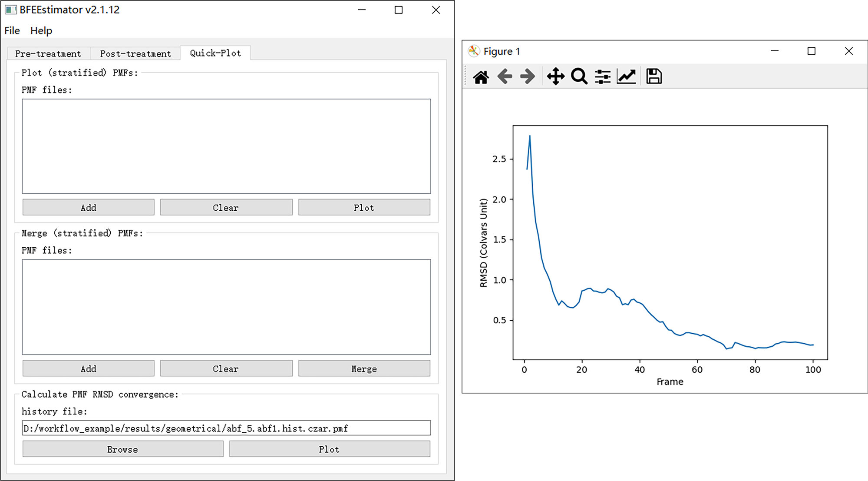Click the 'Frame' x-axis label in the plot
This screenshot has height=481, width=868.
[670, 381]
